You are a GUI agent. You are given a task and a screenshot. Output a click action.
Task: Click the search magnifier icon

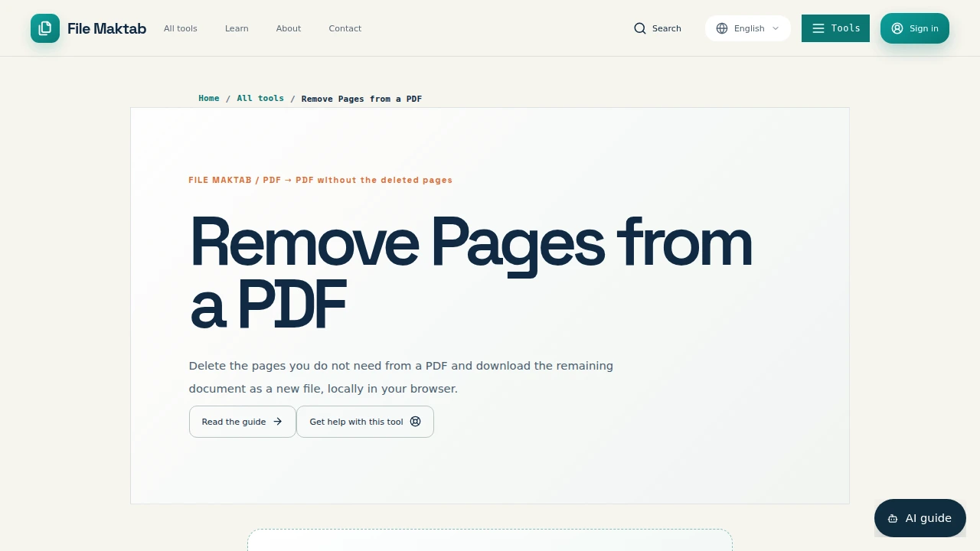click(x=640, y=28)
